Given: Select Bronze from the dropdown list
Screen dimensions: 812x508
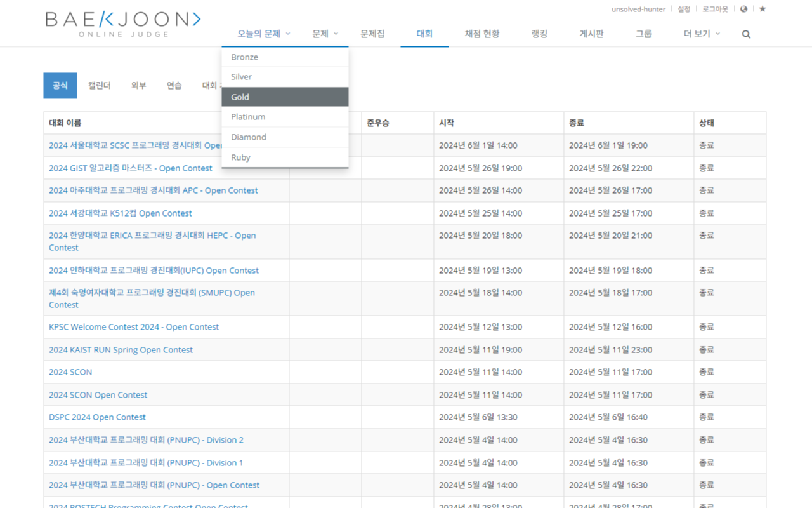Looking at the screenshot, I should coord(285,57).
